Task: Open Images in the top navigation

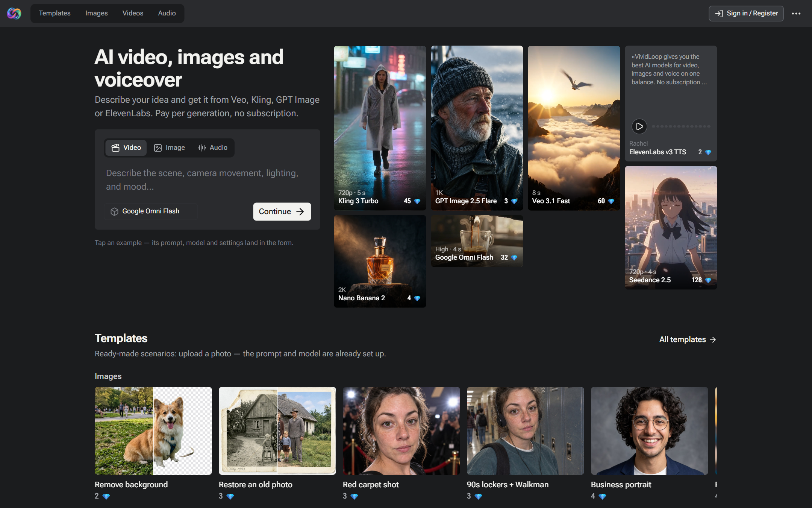Action: pyautogui.click(x=96, y=13)
